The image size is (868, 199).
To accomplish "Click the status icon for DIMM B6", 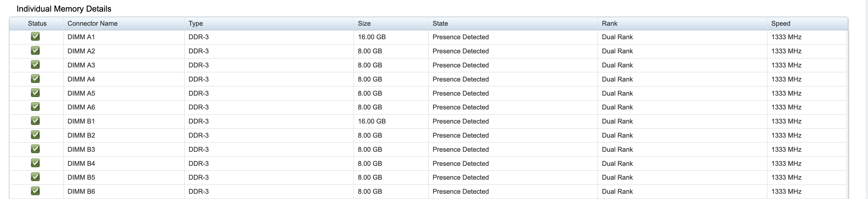I will click(35, 191).
